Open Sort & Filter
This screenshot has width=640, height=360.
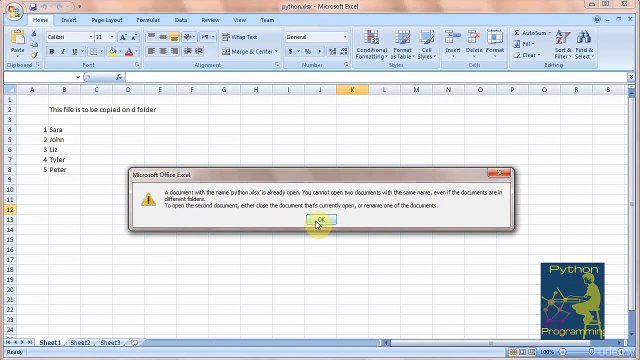click(563, 44)
